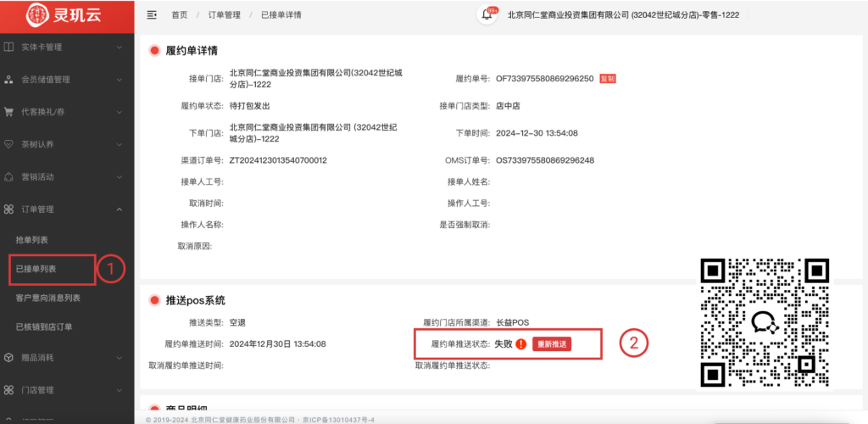Expand the 赠品消耗 menu chevron
Image resolution: width=868 pixels, height=424 pixels.
[x=119, y=358]
